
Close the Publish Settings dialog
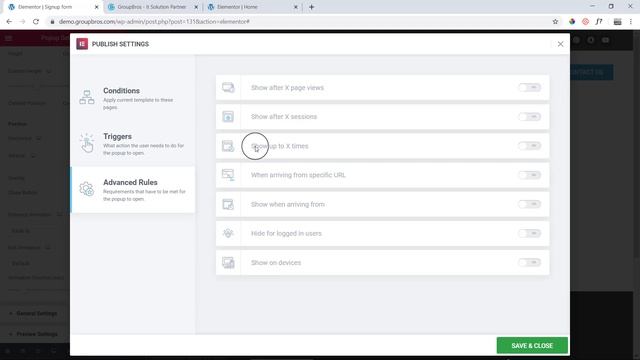coord(560,44)
